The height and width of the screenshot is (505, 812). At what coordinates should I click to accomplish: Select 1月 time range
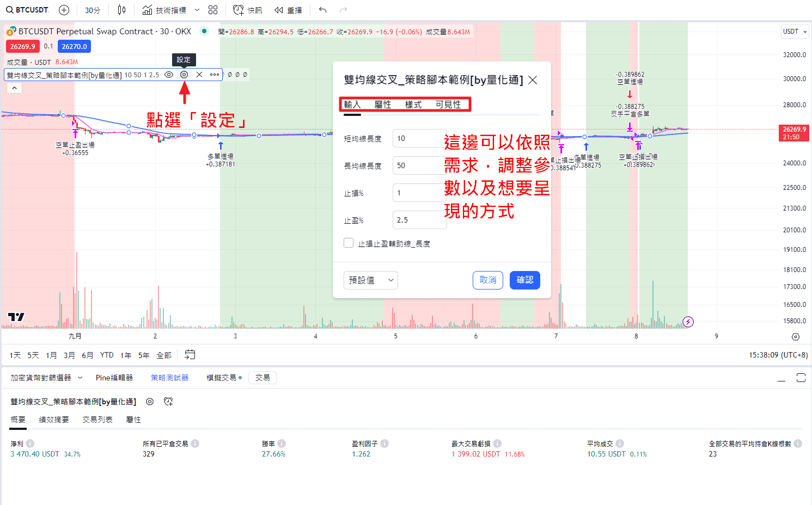51,355
